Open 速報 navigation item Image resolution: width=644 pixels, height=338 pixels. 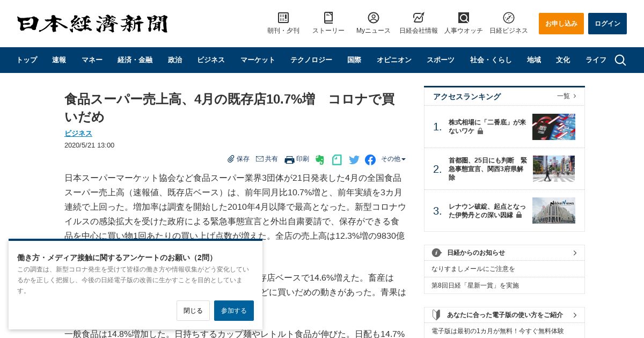(x=59, y=60)
